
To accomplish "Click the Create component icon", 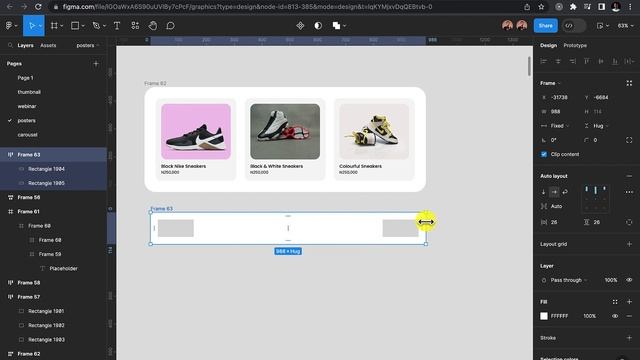I will (x=300, y=26).
